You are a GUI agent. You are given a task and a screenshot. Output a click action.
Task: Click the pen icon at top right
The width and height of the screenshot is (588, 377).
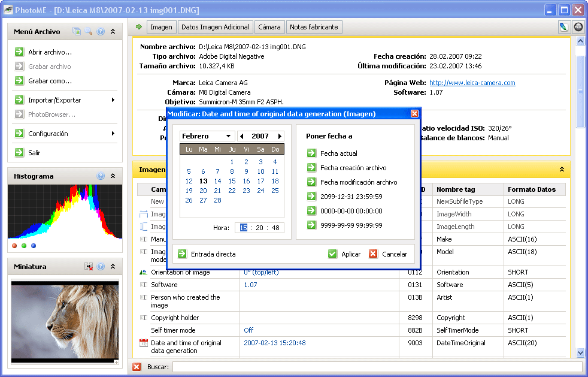[563, 27]
